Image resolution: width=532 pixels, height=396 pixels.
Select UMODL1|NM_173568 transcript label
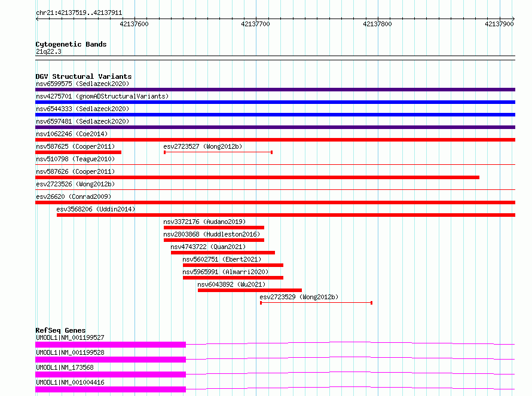pyautogui.click(x=65, y=367)
